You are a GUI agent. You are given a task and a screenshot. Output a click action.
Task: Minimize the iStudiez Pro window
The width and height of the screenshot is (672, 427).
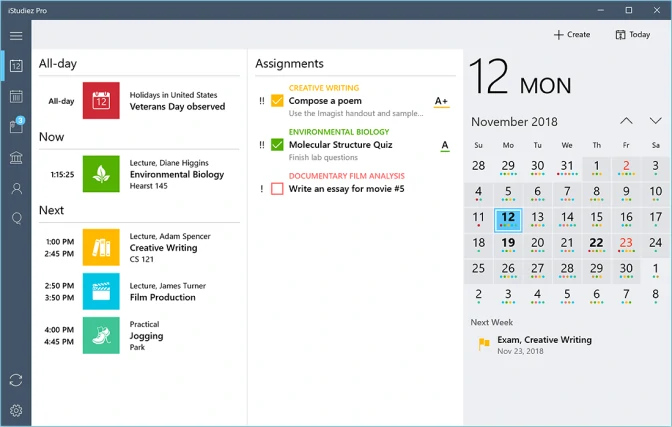600,10
